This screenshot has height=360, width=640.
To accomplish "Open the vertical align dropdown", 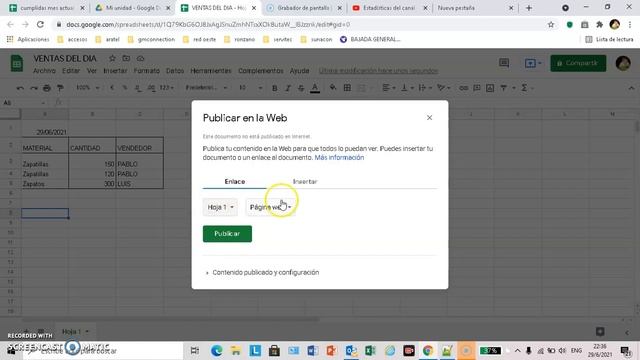I will (407, 88).
